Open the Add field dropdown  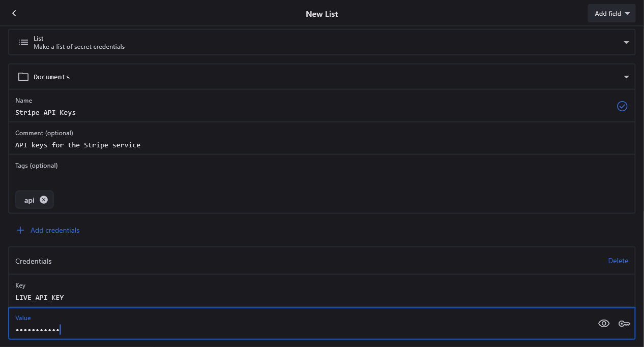click(611, 14)
